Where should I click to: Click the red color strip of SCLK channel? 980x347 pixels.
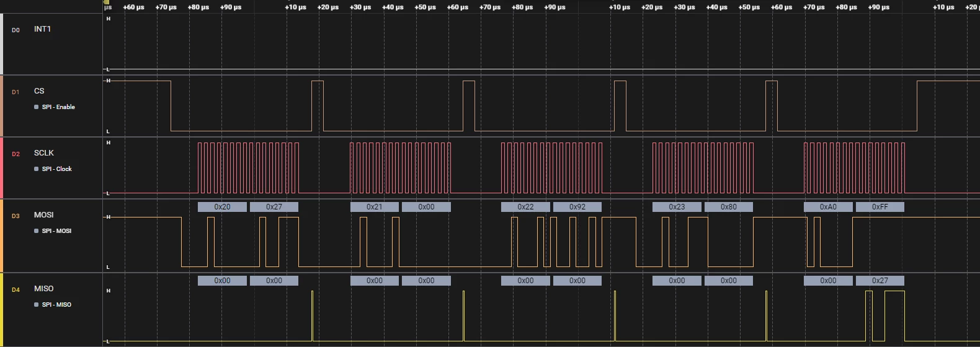point(1,168)
